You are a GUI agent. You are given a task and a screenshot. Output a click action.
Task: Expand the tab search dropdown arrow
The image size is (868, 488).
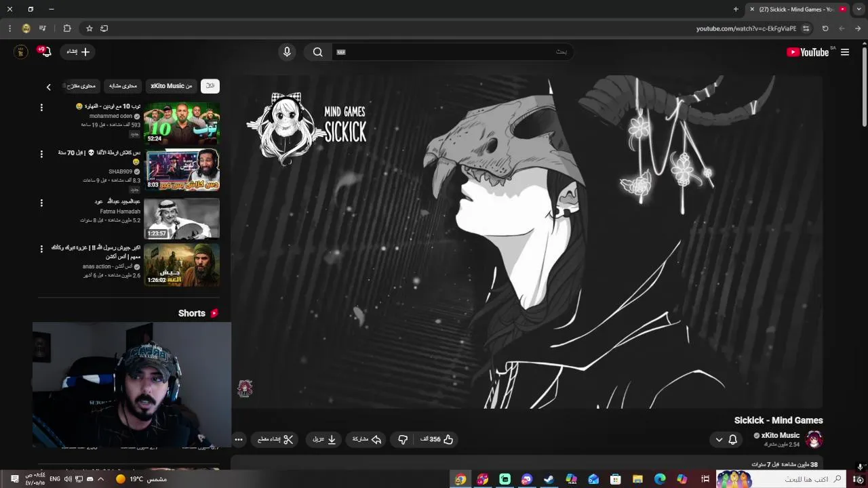(x=859, y=9)
